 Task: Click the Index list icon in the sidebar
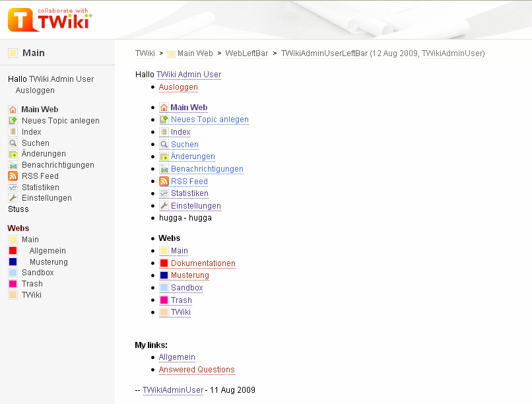(x=13, y=132)
